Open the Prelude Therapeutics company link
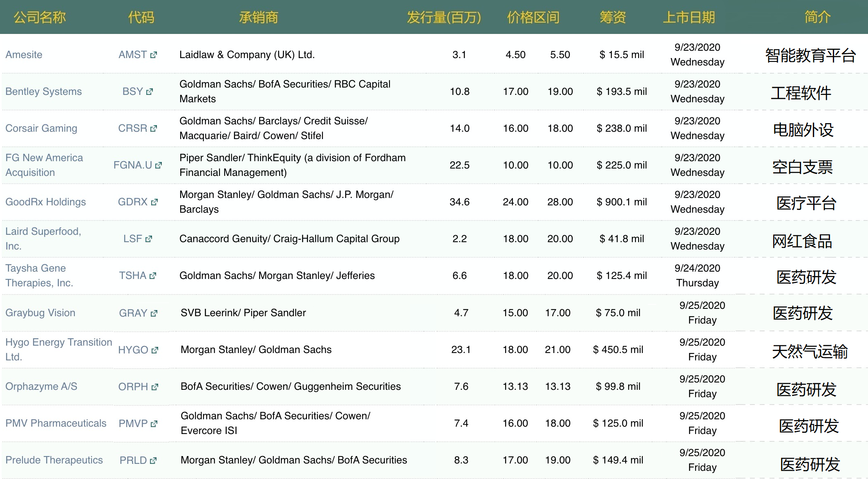Viewport: 868px width, 479px height. point(54,460)
